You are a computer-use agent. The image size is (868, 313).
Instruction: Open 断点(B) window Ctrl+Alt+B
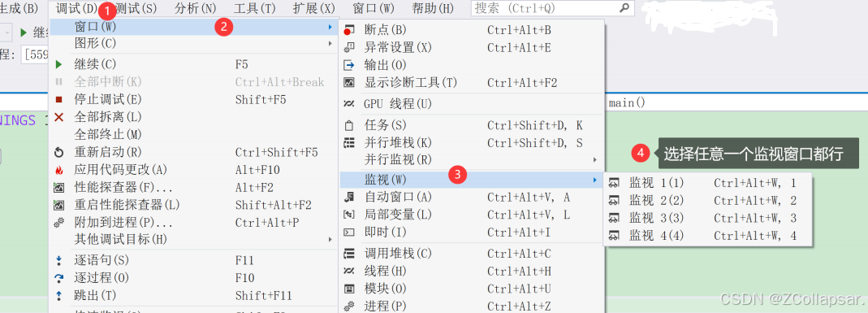[x=470, y=30]
